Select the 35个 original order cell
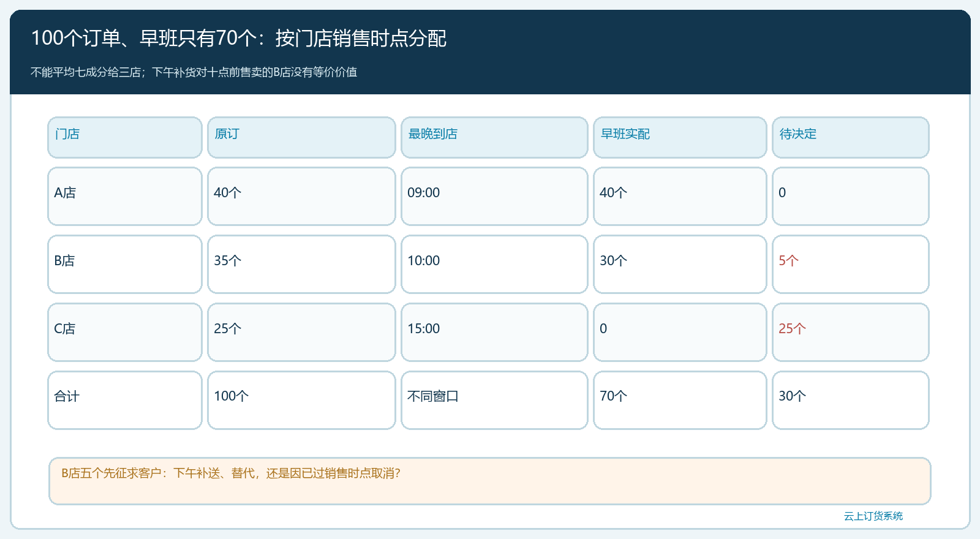The width and height of the screenshot is (980, 539). coord(301,264)
